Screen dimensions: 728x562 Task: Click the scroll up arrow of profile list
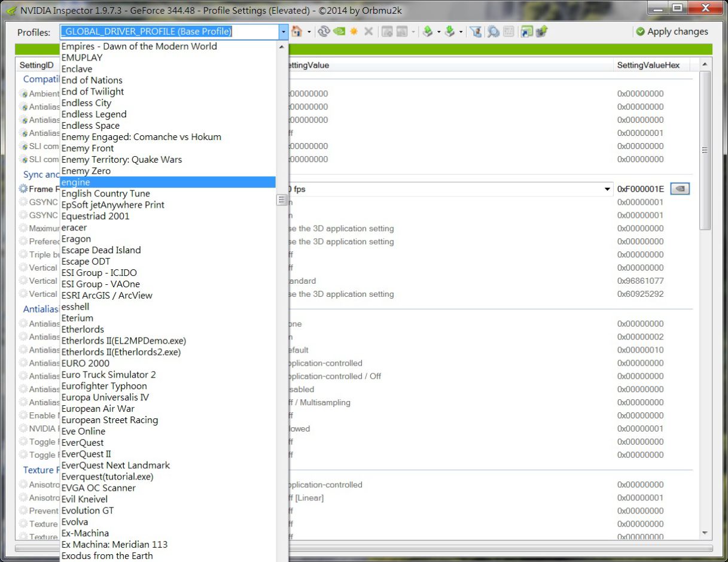[x=282, y=47]
